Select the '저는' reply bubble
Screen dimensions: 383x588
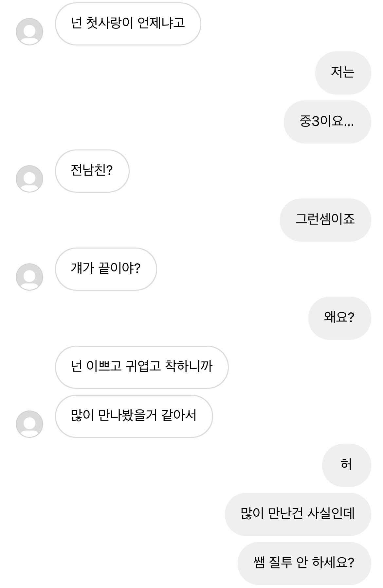343,73
